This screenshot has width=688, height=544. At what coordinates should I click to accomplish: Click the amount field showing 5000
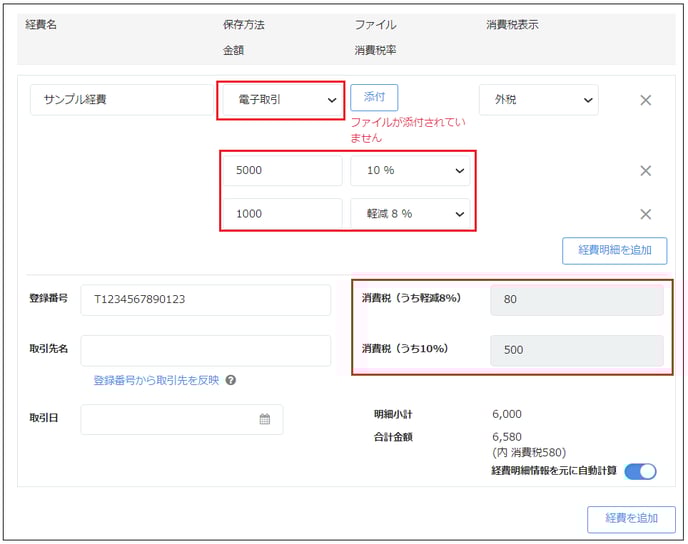click(x=283, y=170)
